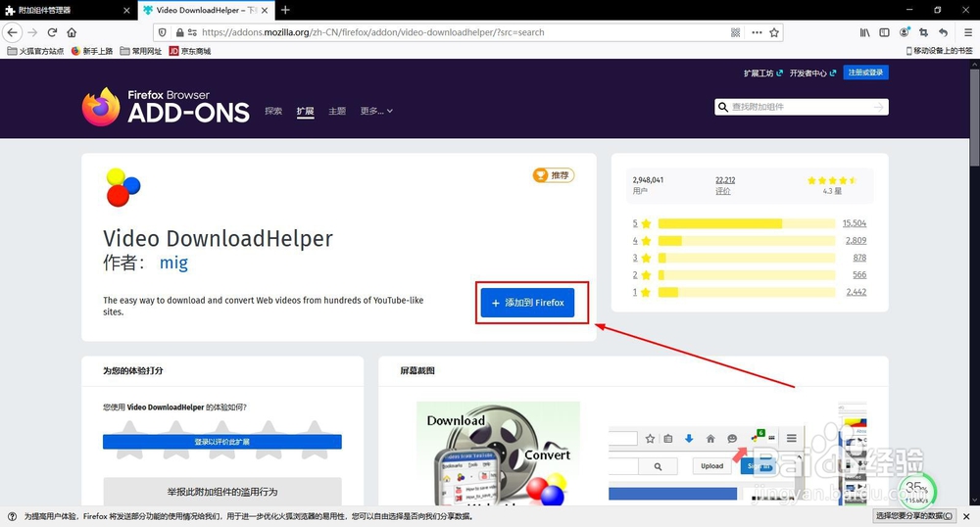
Task: Open the 开发者中心 link
Action: (812, 73)
